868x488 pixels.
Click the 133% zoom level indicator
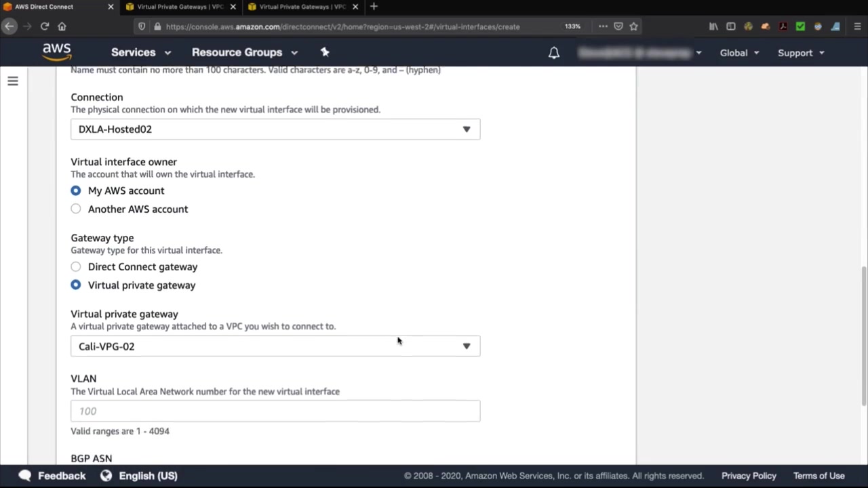tap(572, 26)
